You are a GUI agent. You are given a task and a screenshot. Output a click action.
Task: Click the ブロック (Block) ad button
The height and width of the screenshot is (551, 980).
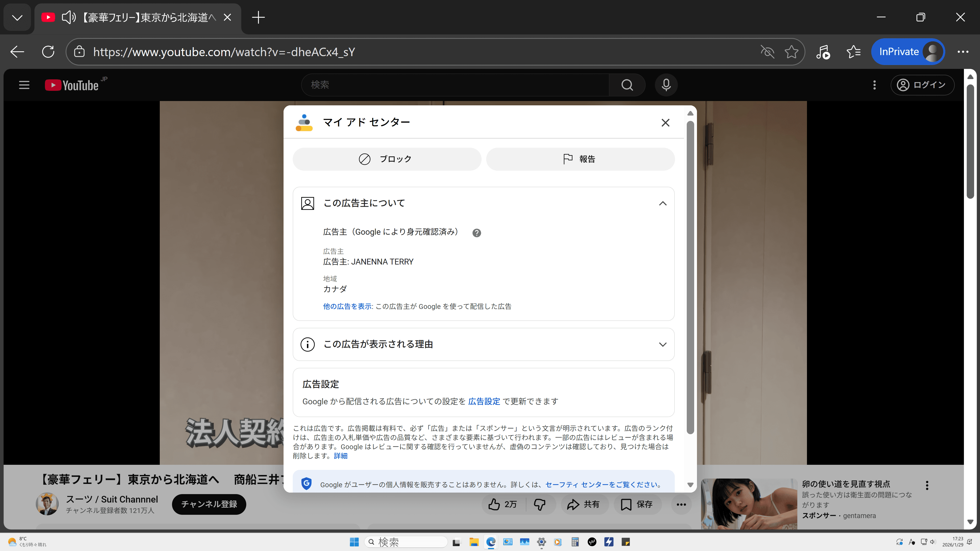(387, 159)
